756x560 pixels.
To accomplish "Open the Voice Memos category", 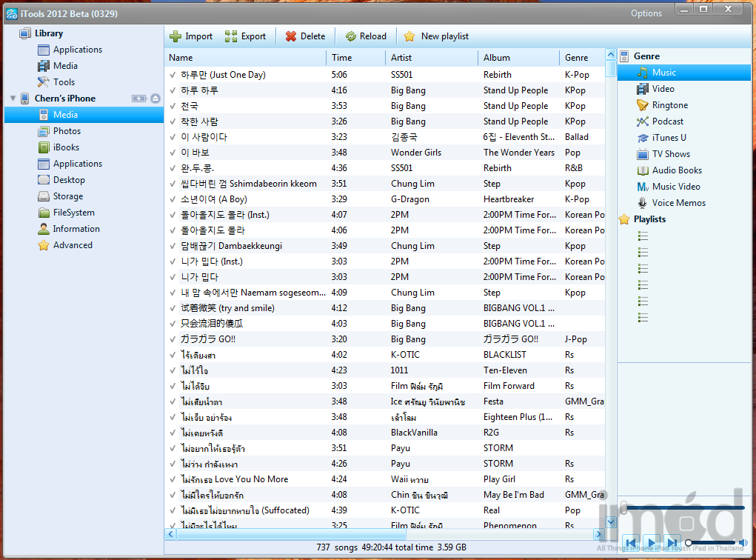I will point(678,203).
